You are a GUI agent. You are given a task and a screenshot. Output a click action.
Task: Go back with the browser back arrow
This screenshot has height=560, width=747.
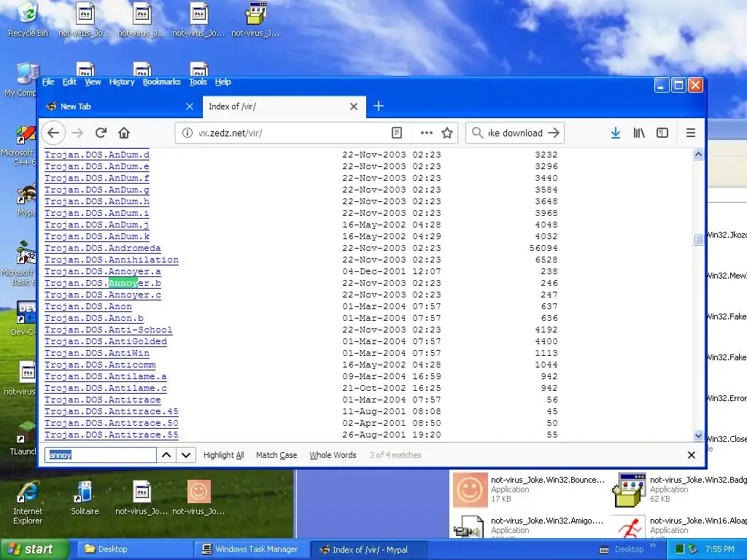[x=53, y=133]
